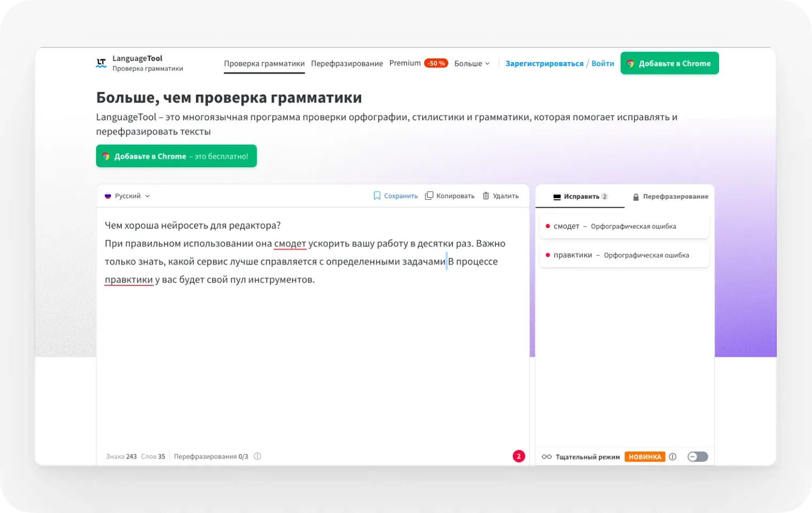Expand the Больше menu
This screenshot has height=513, width=812.
(472, 64)
